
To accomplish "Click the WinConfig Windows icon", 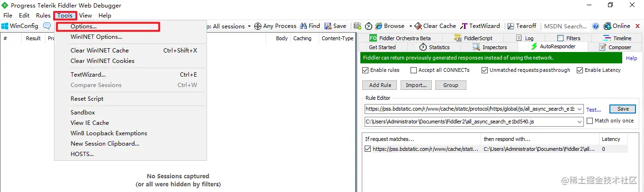I will click(5, 26).
